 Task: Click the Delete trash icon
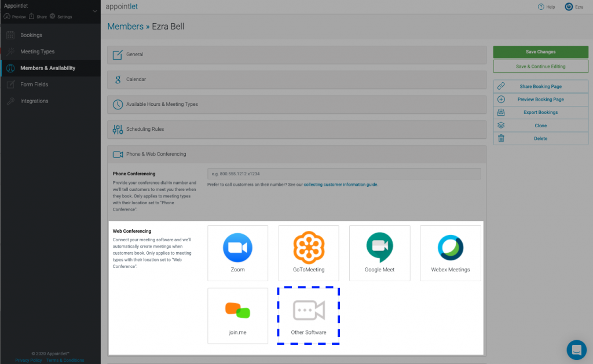coord(501,138)
